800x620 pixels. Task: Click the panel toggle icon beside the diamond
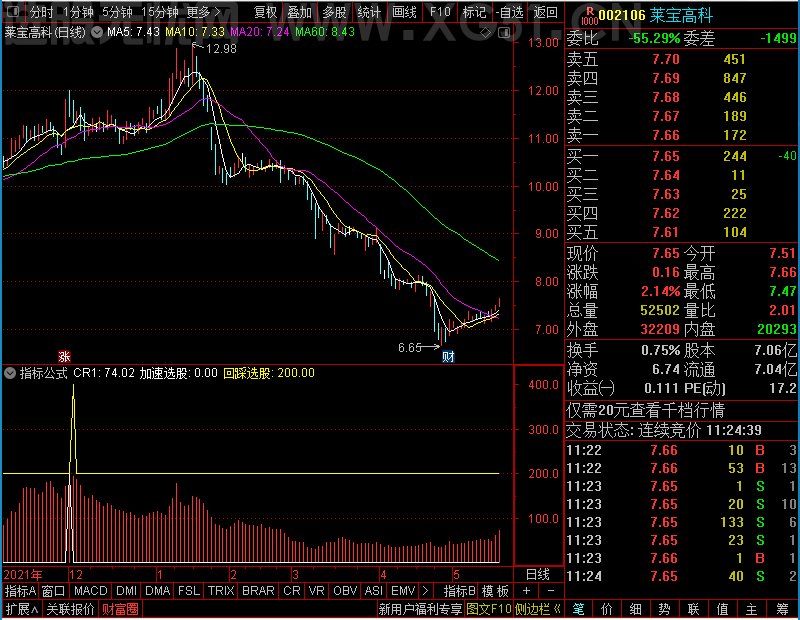point(504,33)
